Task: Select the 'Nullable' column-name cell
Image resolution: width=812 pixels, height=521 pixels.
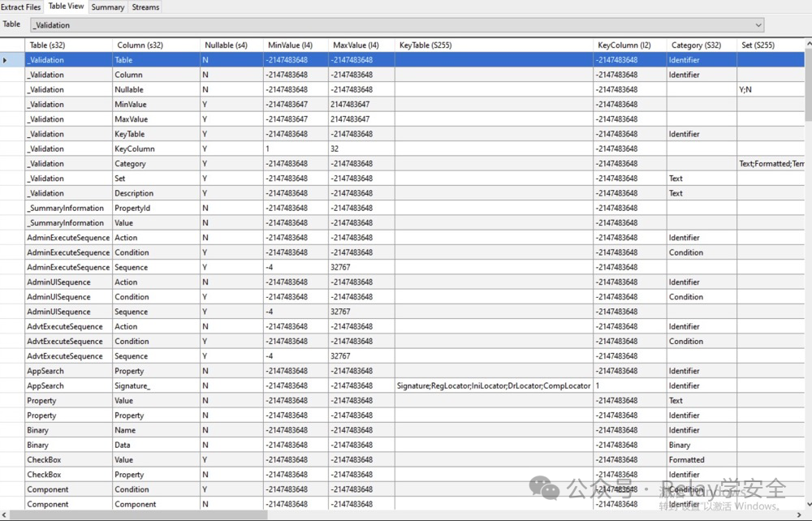Action: [x=156, y=89]
